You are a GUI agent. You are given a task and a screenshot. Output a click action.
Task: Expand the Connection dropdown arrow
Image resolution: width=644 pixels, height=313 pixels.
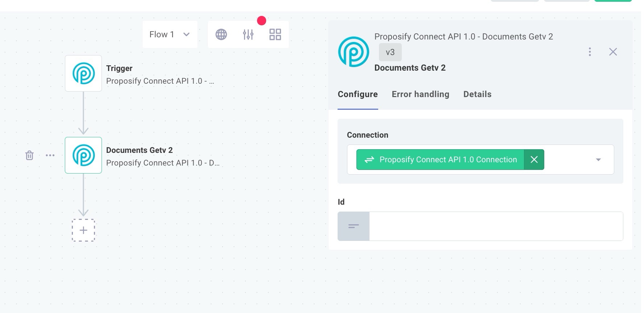[598, 160]
